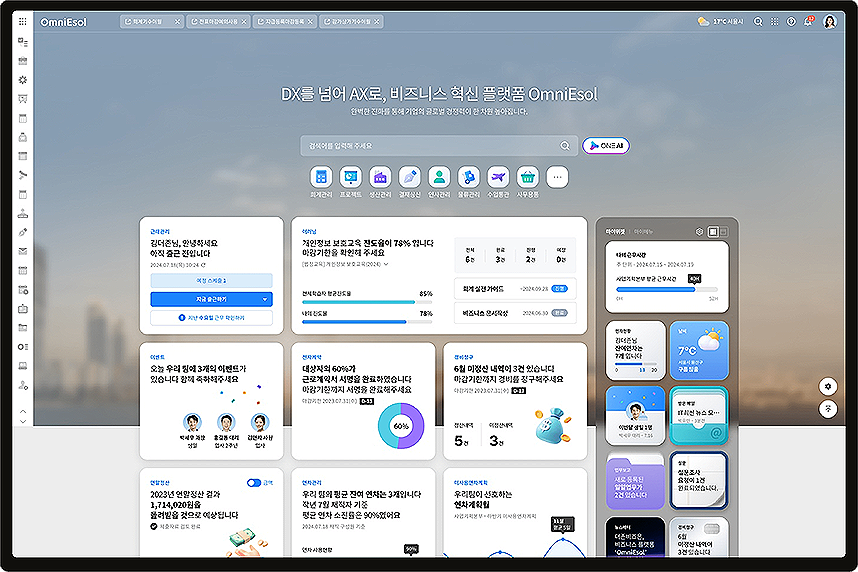Open the purple folder work-report widget
Screen dimensions: 858x572
(635, 481)
